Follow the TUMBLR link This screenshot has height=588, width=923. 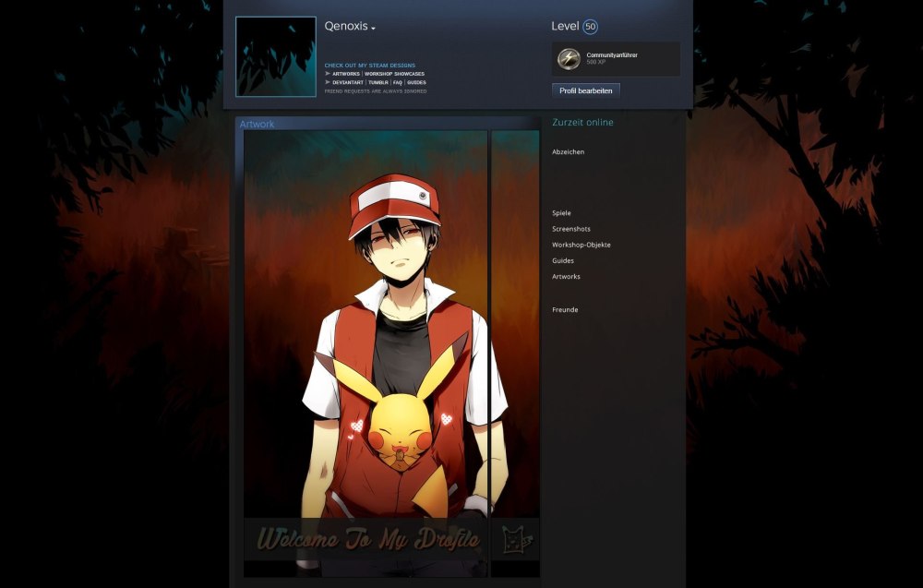(x=378, y=82)
